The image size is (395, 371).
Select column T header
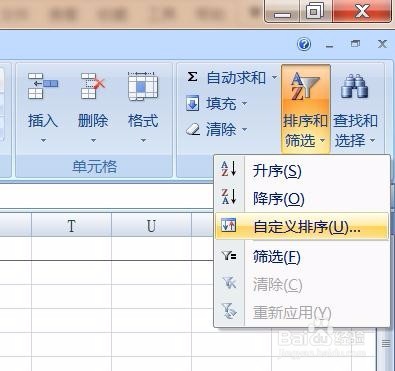pos(71,226)
